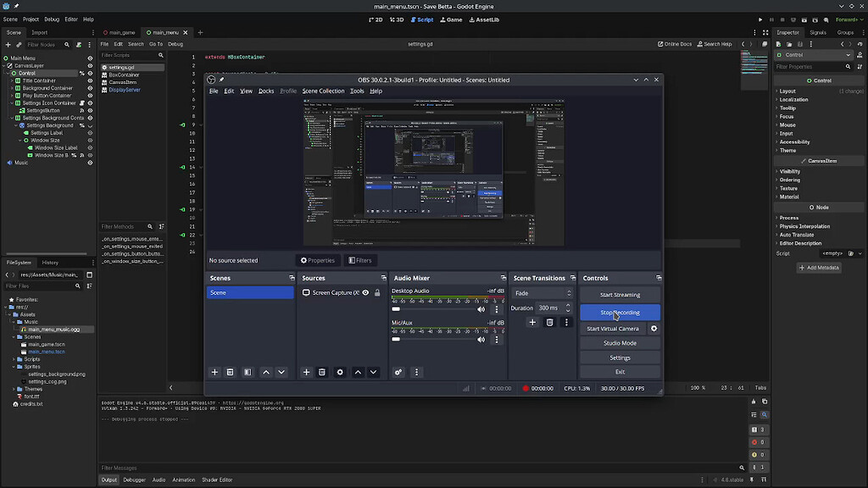Instantiate child scene link icon

(x=19, y=44)
